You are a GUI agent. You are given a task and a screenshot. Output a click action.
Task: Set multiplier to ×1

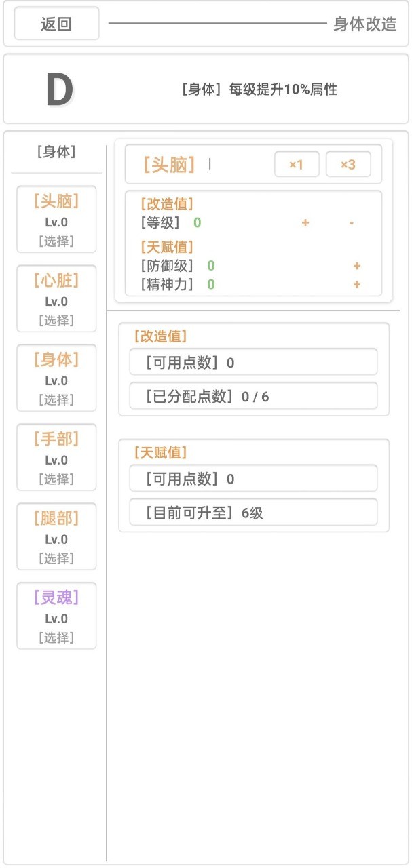[296, 164]
